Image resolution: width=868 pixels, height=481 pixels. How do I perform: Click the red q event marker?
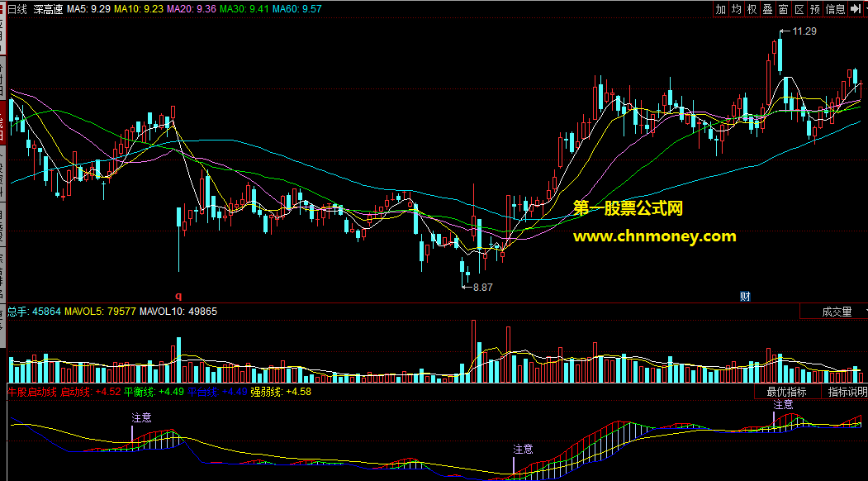point(178,297)
